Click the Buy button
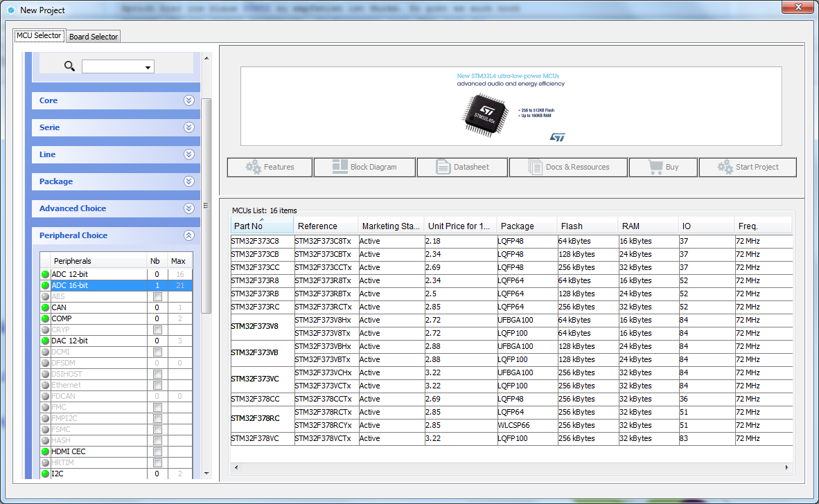The height and width of the screenshot is (504, 819). pos(663,167)
